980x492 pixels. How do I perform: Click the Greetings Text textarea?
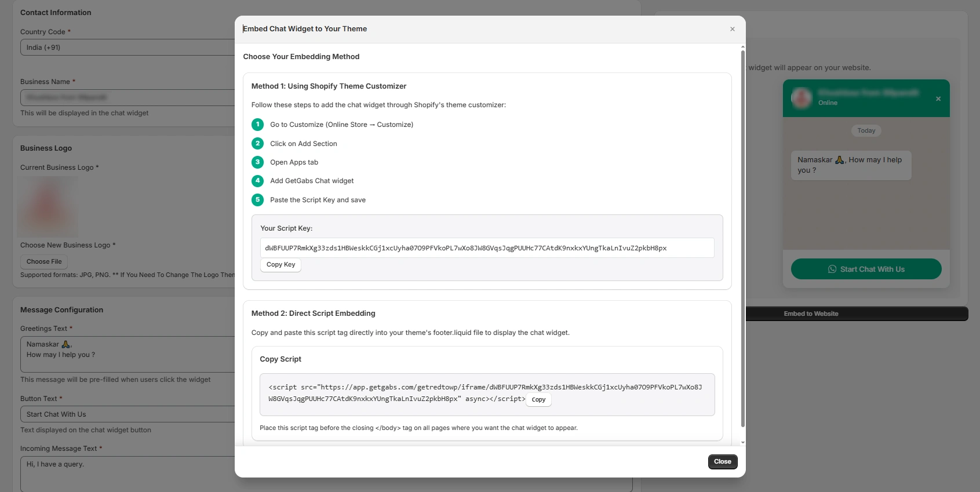tap(127, 354)
